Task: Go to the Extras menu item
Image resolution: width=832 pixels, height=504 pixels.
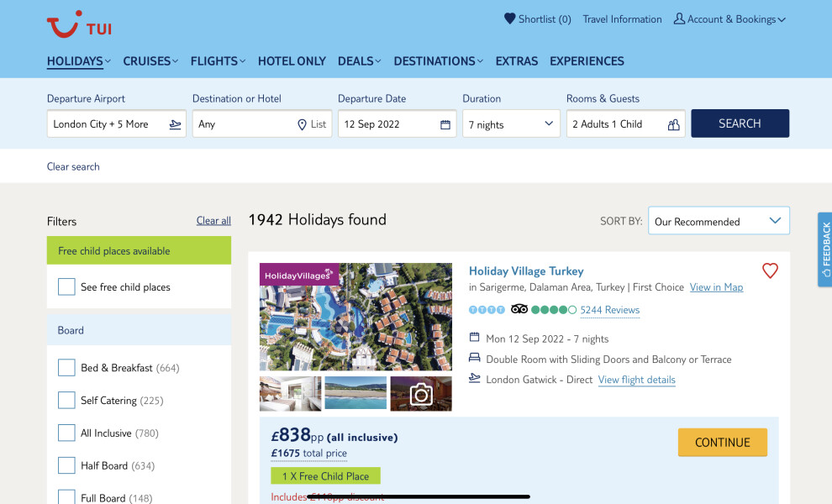Action: (516, 61)
